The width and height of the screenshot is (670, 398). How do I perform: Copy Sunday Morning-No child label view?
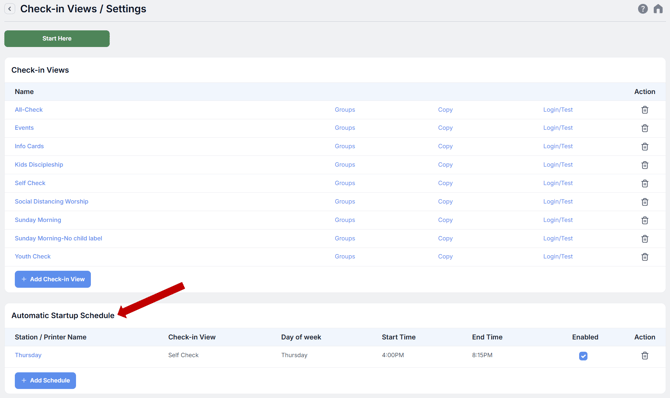pyautogui.click(x=445, y=238)
